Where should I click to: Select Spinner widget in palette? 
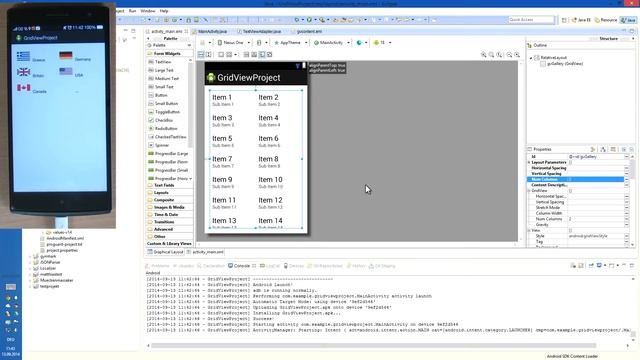click(162, 145)
